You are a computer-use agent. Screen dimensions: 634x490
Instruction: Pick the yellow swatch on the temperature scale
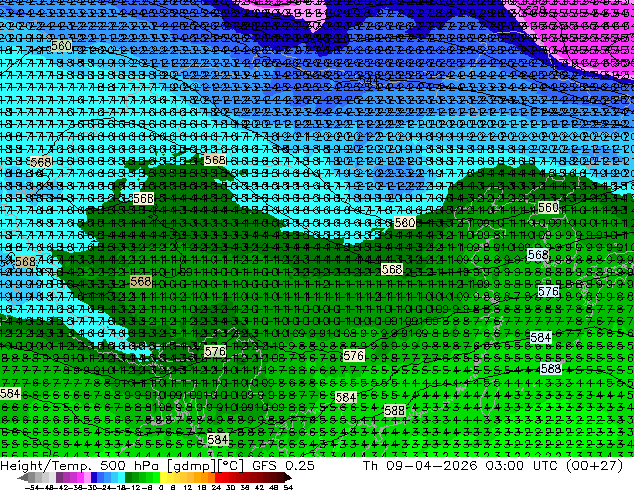(x=163, y=477)
